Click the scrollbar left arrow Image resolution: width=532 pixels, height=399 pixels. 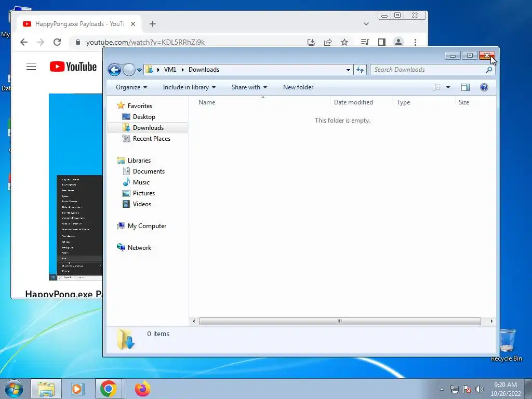(194, 321)
